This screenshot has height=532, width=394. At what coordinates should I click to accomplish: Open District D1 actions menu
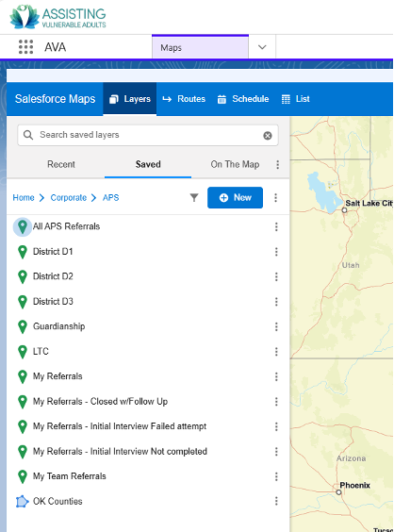pos(276,252)
